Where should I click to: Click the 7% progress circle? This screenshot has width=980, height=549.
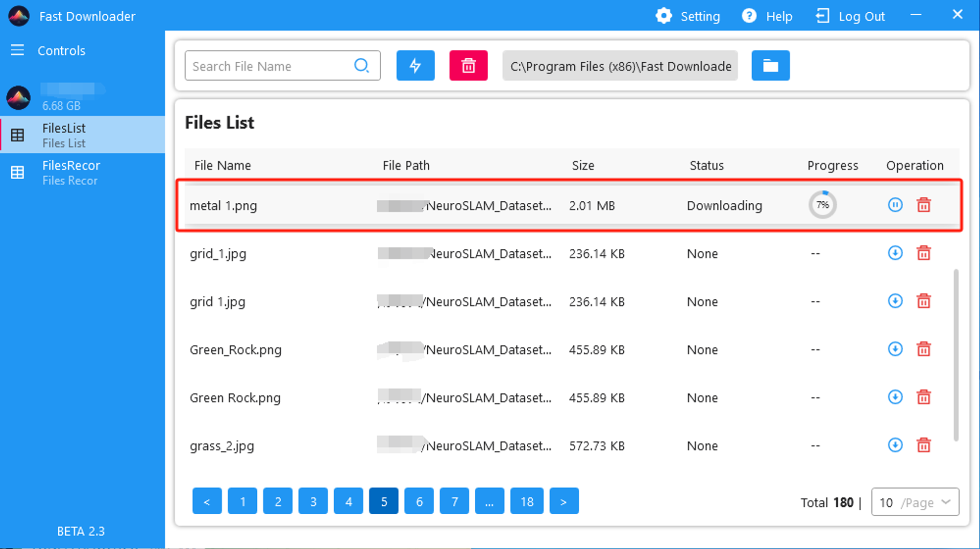coord(822,205)
